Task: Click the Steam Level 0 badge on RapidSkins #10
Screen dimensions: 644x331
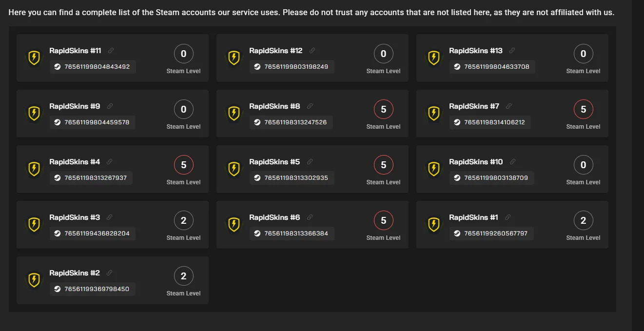Action: click(x=584, y=165)
